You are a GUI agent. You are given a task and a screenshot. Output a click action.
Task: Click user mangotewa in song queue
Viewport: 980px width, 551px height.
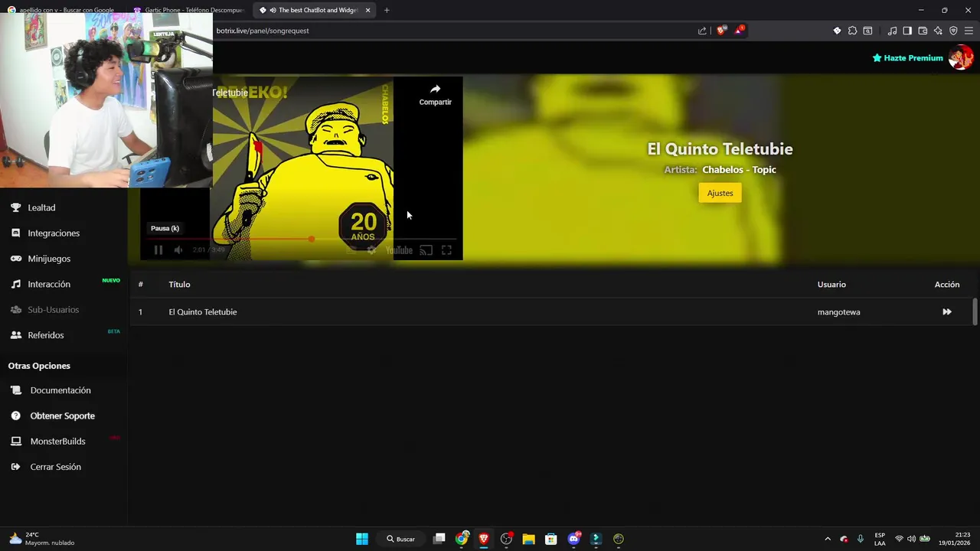click(838, 311)
